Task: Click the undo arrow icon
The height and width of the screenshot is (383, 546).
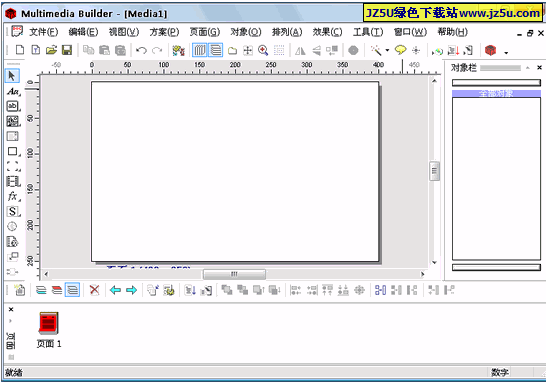Action: (x=141, y=50)
